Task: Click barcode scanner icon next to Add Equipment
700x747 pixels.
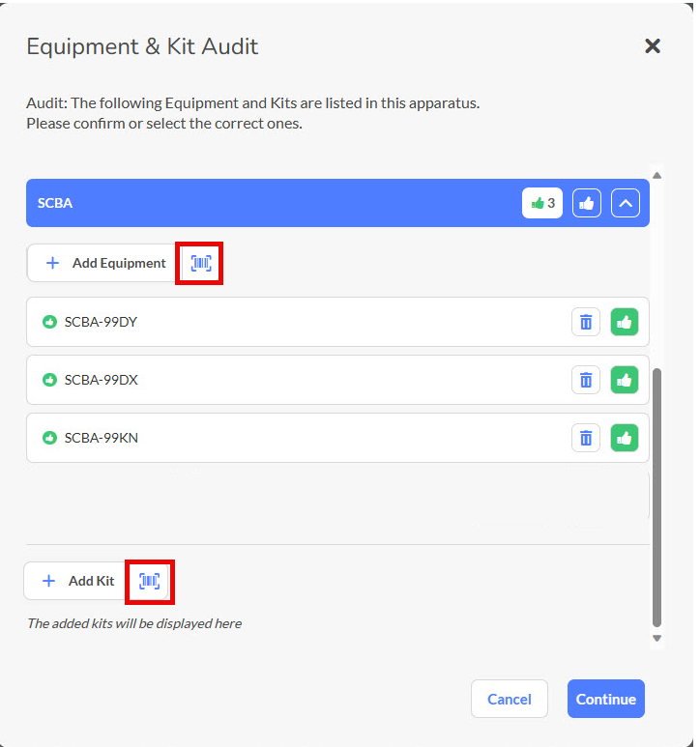Action: [x=200, y=263]
